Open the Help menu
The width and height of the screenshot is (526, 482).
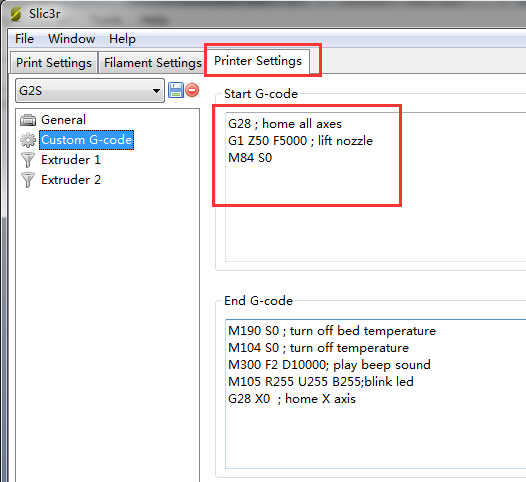[x=122, y=39]
